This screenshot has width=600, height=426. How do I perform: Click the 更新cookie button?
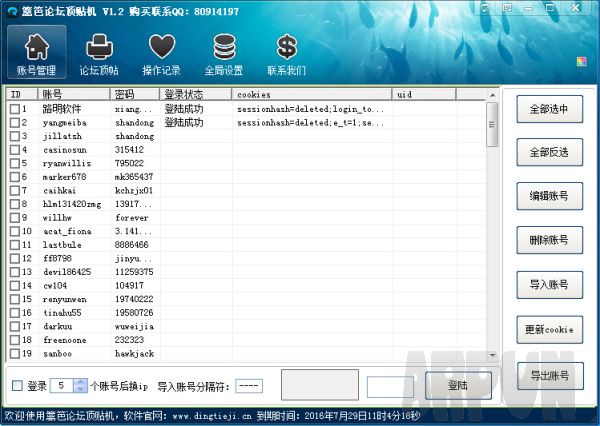549,329
